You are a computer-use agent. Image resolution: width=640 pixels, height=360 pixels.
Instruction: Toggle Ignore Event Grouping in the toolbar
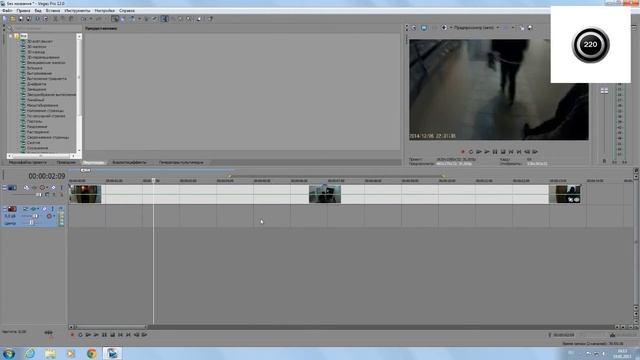[155, 19]
